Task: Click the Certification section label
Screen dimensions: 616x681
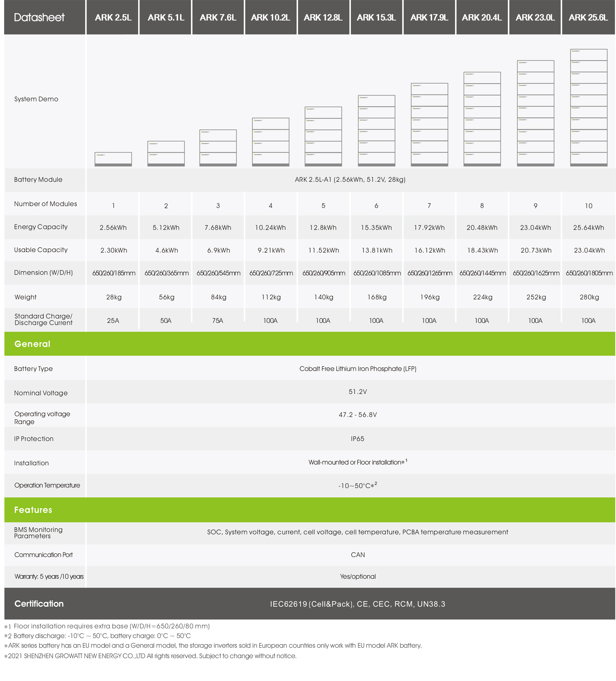Action: (x=39, y=604)
